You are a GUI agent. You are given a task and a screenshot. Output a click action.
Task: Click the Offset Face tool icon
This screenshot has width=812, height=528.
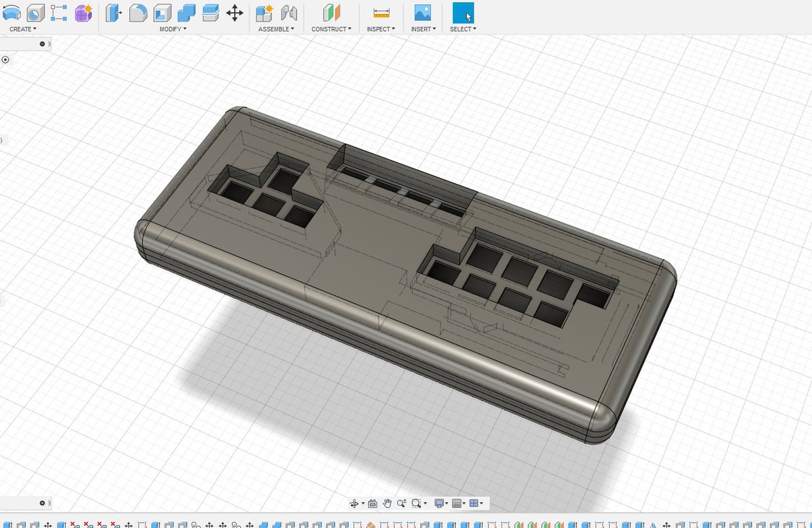click(x=210, y=12)
